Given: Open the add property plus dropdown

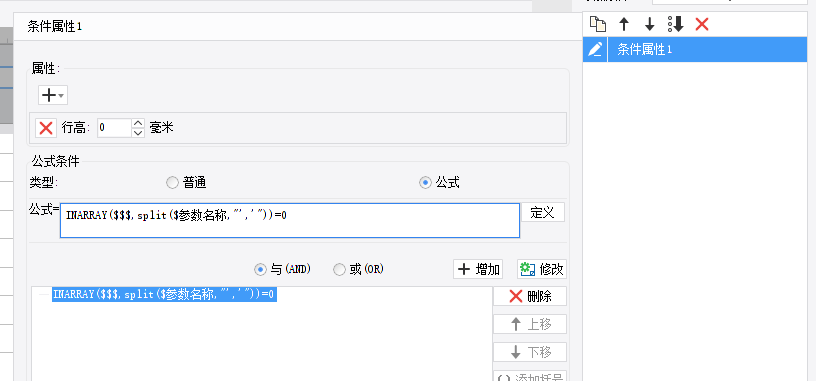Looking at the screenshot, I should pyautogui.click(x=53, y=95).
